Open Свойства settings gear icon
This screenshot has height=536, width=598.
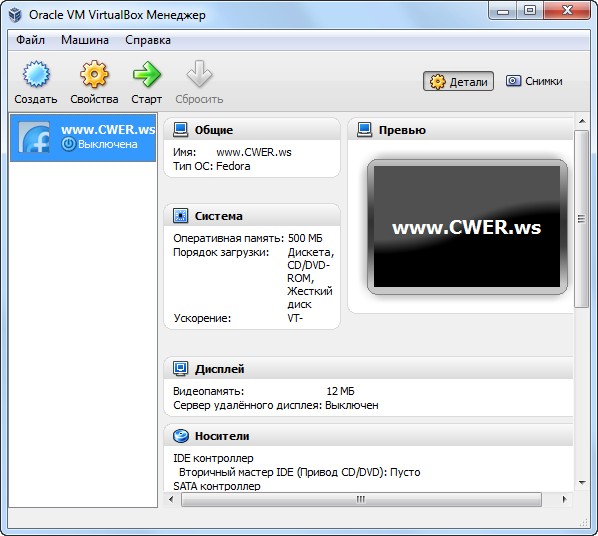tap(94, 74)
